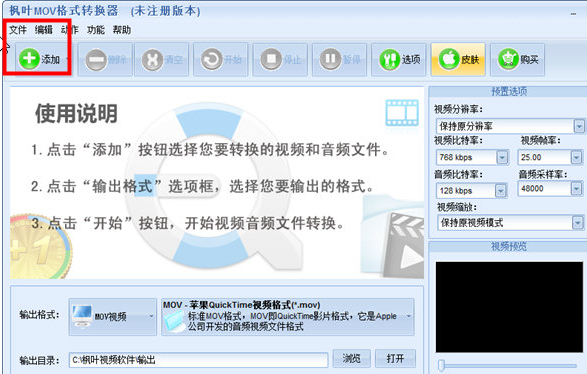Screen dimensions: 587x374
Task: Click the MOV视频 monitor icon
Action: [82, 316]
